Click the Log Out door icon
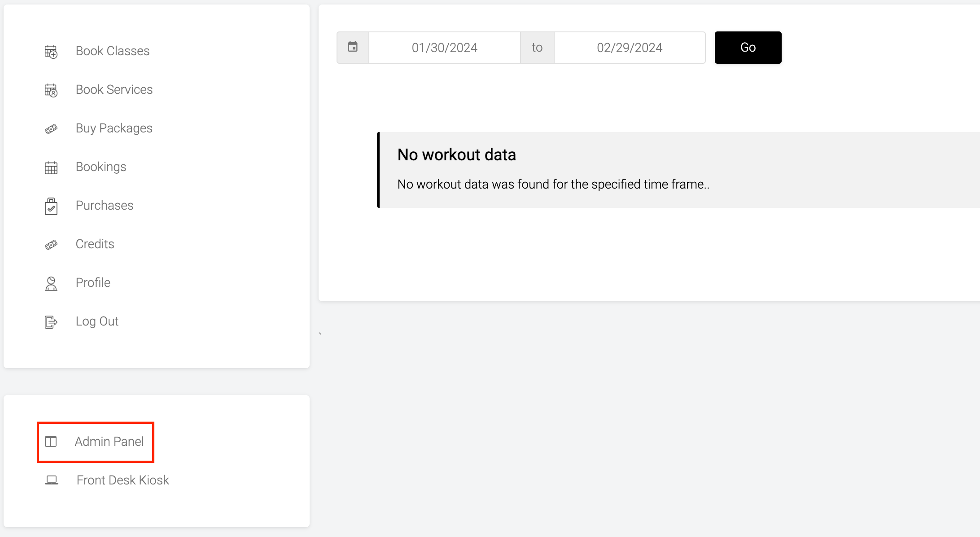This screenshot has width=980, height=537. coord(51,321)
